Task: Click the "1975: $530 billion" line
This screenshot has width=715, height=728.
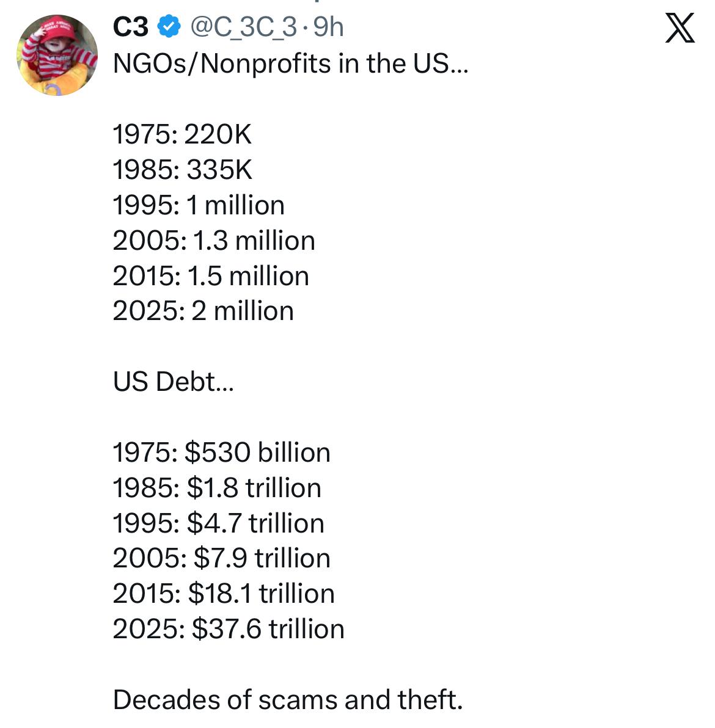Action: click(x=221, y=453)
